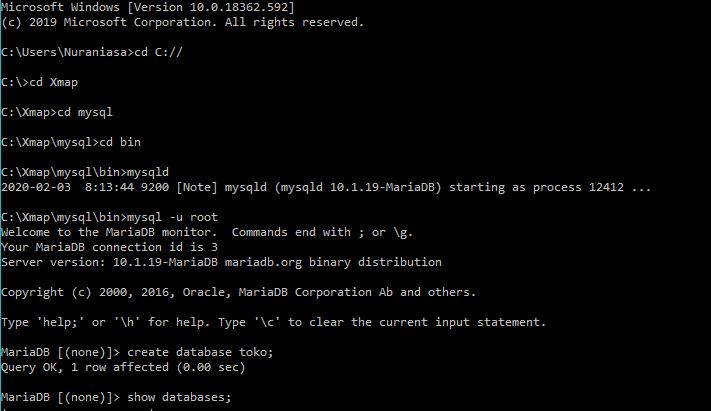Click the Oracle, MariaDB Corporation copyright line
The width and height of the screenshot is (711, 411).
[x=239, y=292]
